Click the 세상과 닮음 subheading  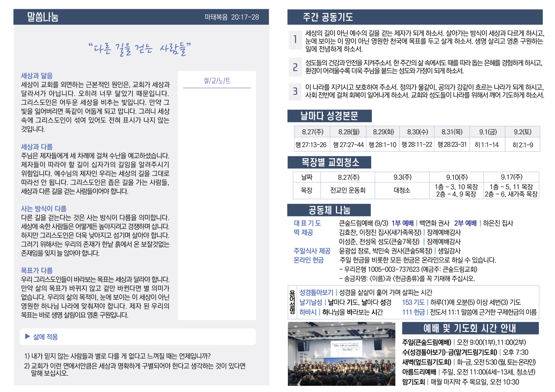coord(37,76)
